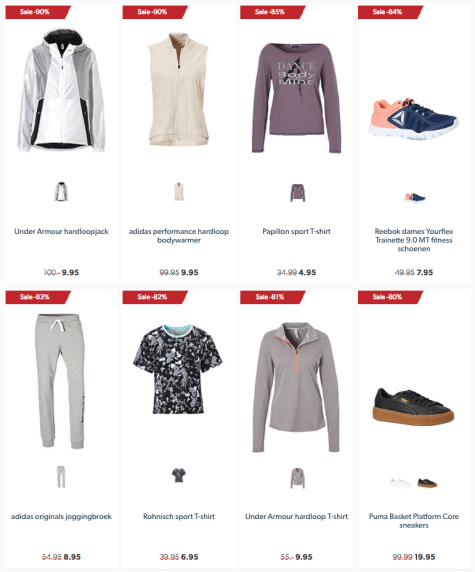
Task: Open the Puma Basket Platform Core sneakers link
Action: pos(414,521)
